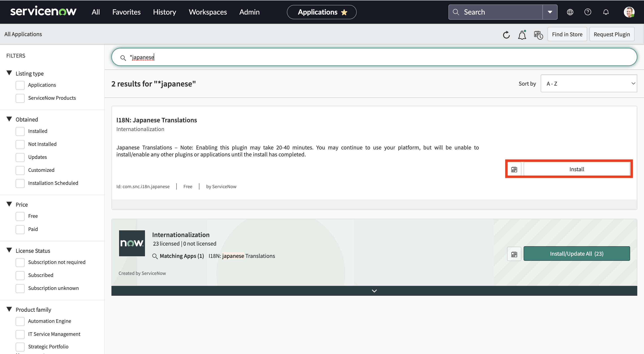Open the Workspaces menu
Screen dimensions: 644x354
coord(207,12)
